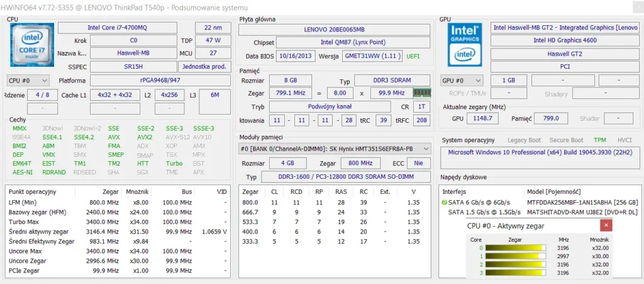Click the 799.1 MHz memory clock field
Screen dimensions: 644x284
[291, 93]
